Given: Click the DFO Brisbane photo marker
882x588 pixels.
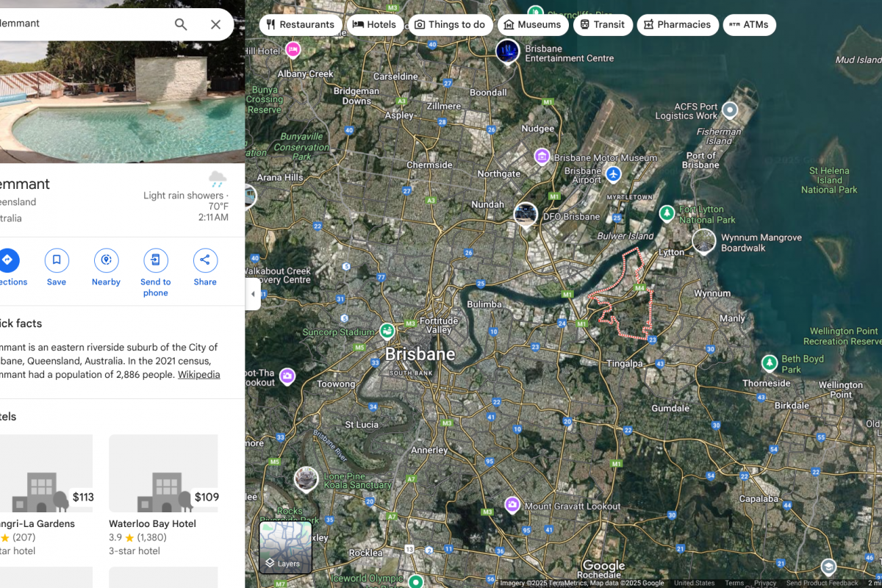Looking at the screenshot, I should (x=526, y=215).
